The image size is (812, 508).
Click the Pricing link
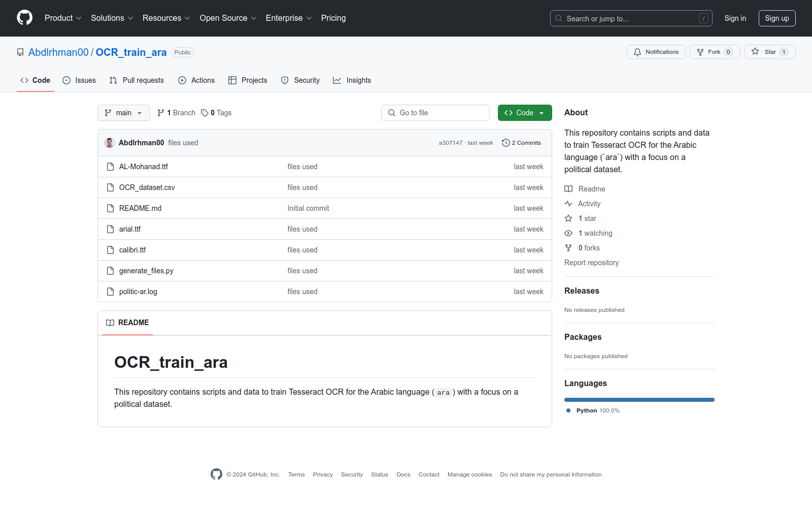(333, 18)
